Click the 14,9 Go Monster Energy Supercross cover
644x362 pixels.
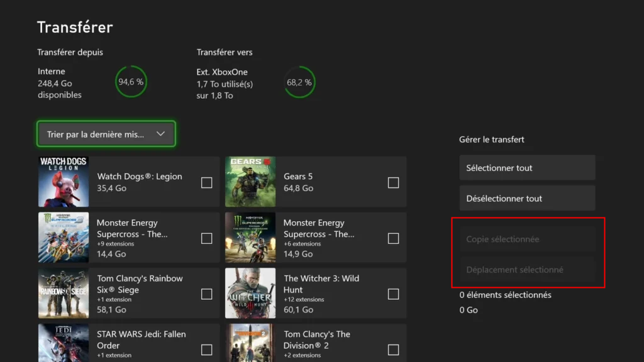(250, 238)
